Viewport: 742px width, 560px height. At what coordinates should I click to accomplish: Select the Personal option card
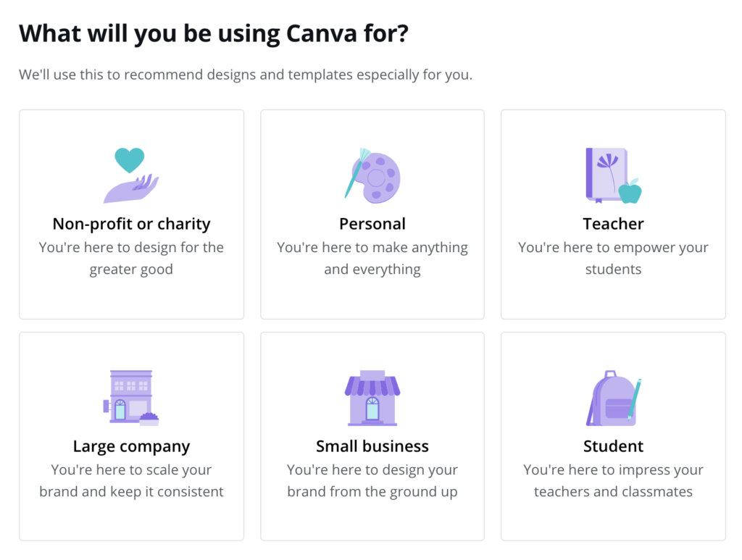tap(372, 214)
